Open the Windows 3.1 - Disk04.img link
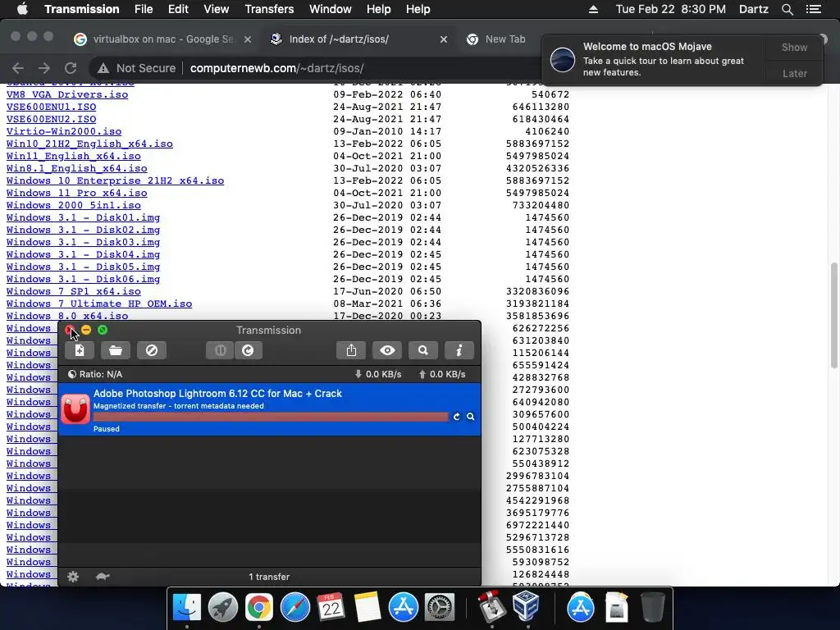This screenshot has width=840, height=630. [83, 254]
